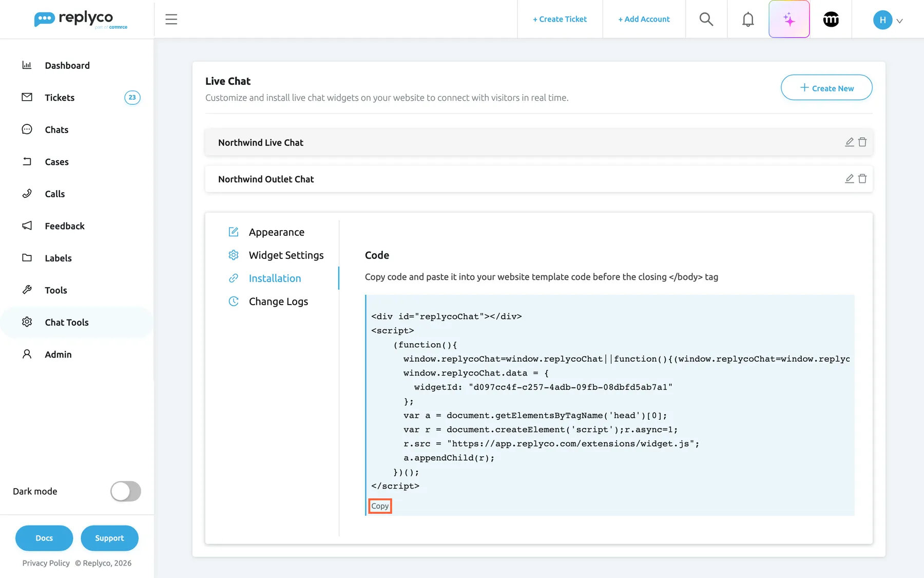The width and height of the screenshot is (924, 578).
Task: Open the Privacy Policy link
Action: pyautogui.click(x=46, y=563)
